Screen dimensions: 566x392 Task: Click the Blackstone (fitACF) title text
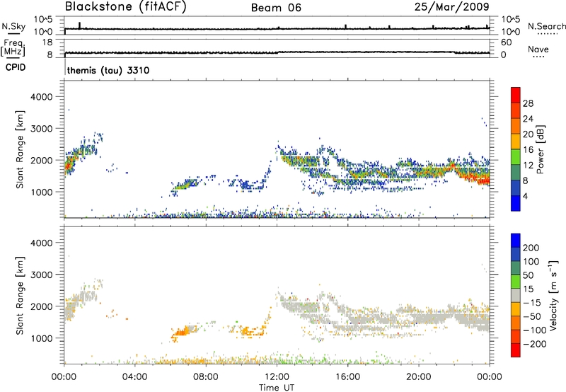pos(125,7)
